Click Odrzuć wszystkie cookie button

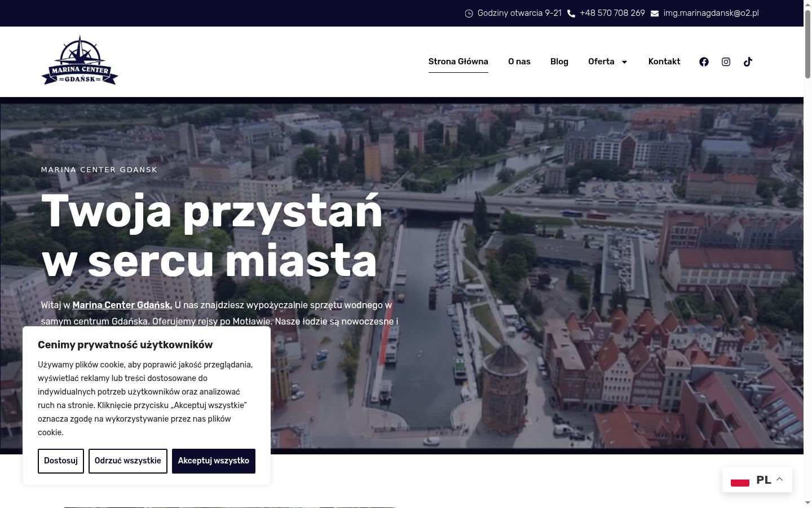[x=128, y=461]
